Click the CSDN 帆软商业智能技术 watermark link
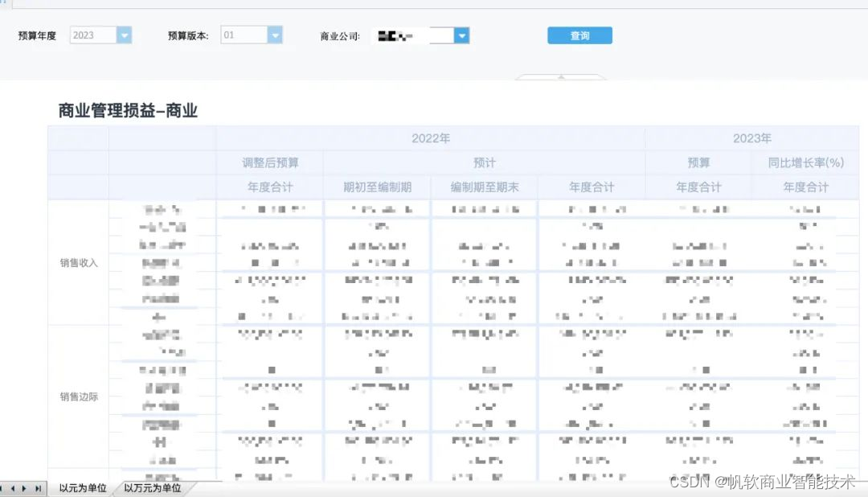The width and height of the screenshot is (868, 497). click(x=762, y=480)
